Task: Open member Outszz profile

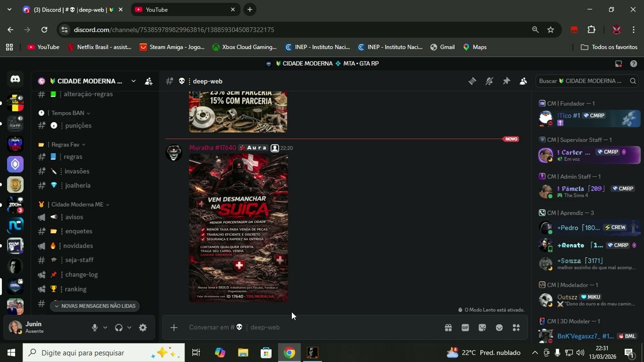Action: tap(589, 300)
